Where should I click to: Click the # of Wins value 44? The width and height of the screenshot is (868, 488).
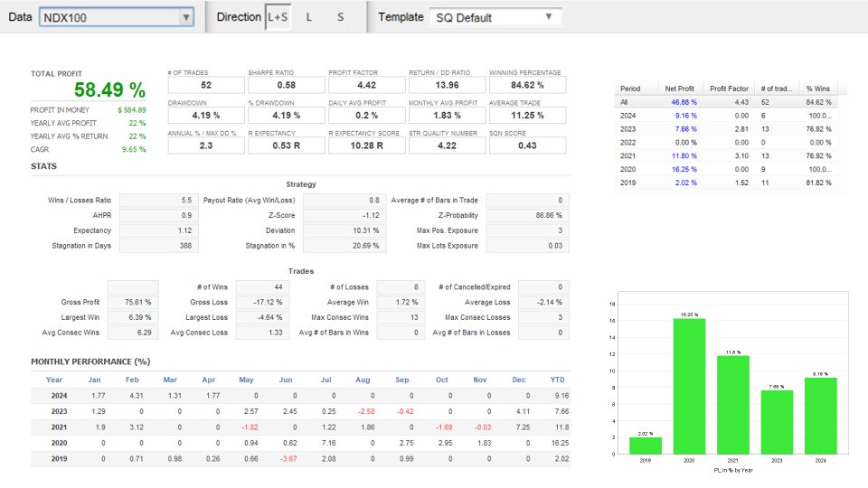tap(262, 287)
